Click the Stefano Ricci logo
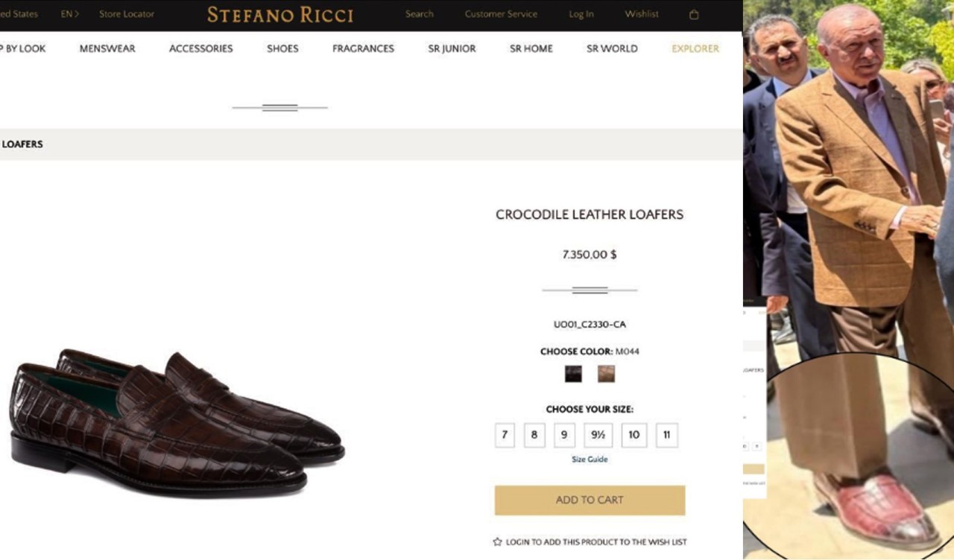The height and width of the screenshot is (560, 954). (x=280, y=15)
